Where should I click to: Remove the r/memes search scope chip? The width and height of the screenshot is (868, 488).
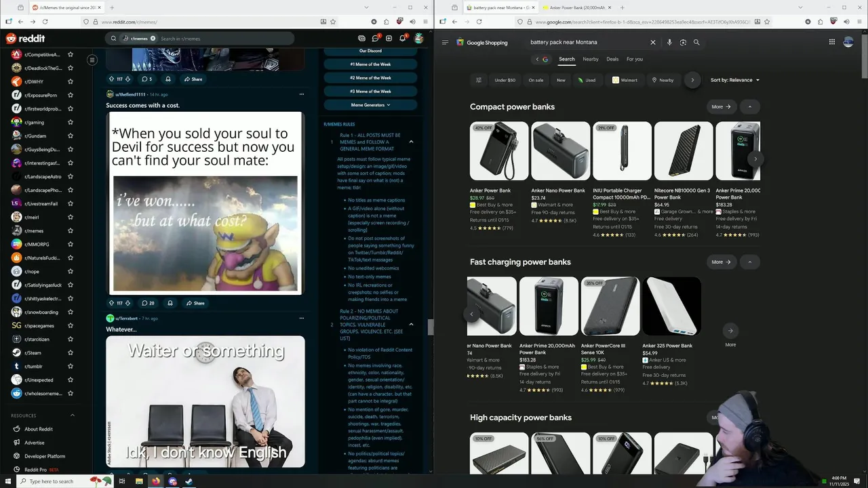[153, 39]
